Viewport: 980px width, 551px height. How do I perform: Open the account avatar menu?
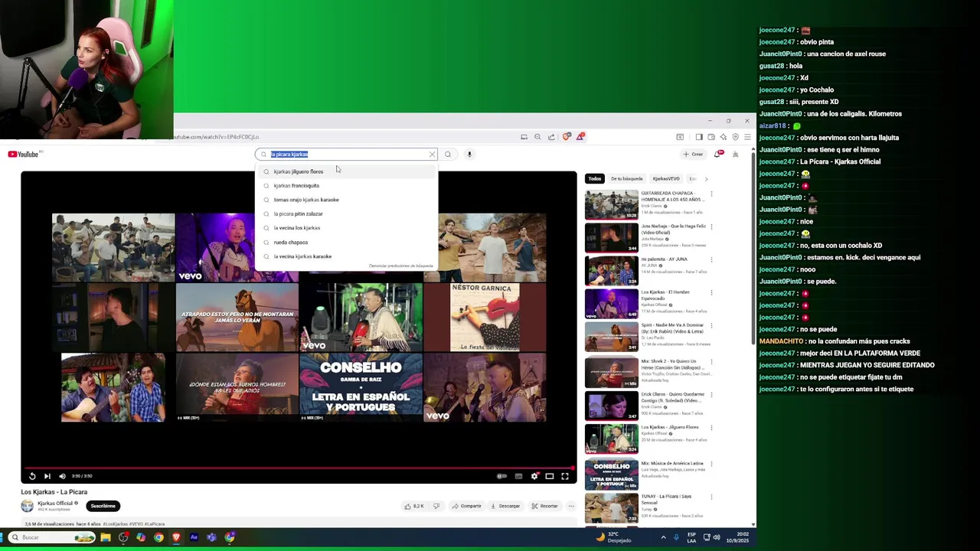tap(735, 154)
